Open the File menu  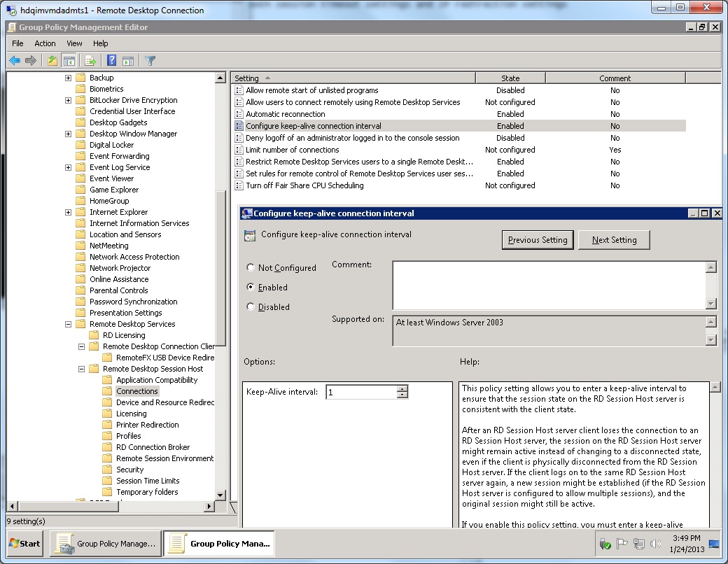click(x=17, y=43)
